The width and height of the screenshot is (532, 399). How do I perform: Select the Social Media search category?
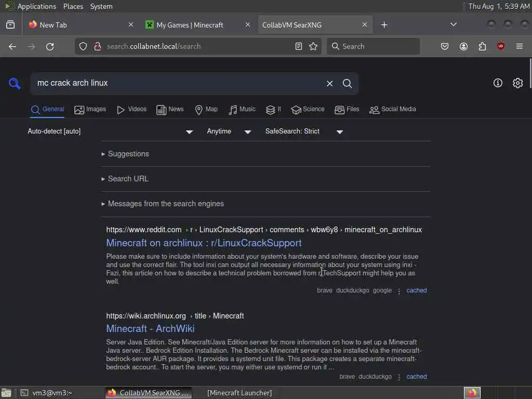click(392, 109)
